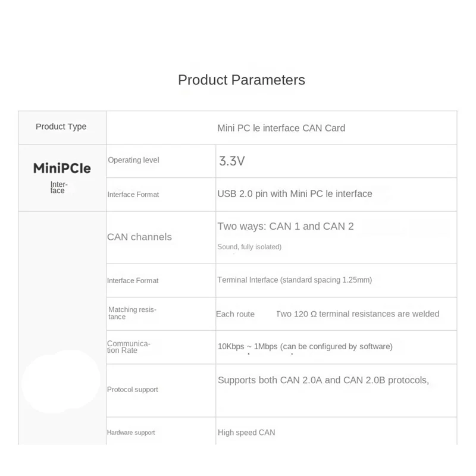
Task: Click the Supports both CAN 2.0A and 2.0B text
Action: click(x=323, y=380)
